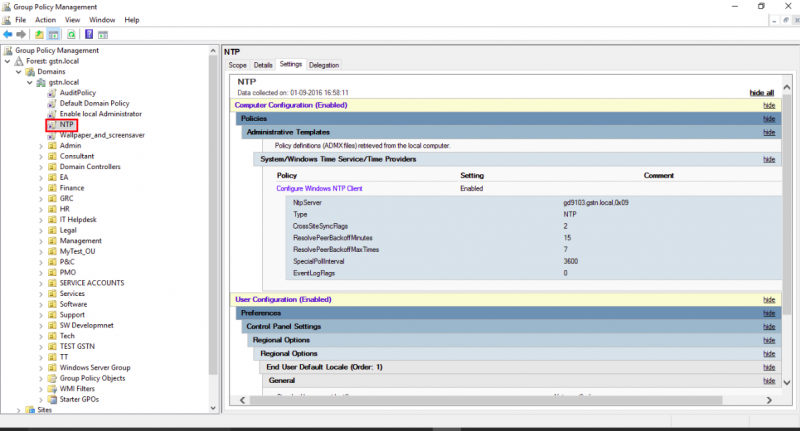800x431 pixels.
Task: Expand the Windows Server Group OU
Action: 41,368
